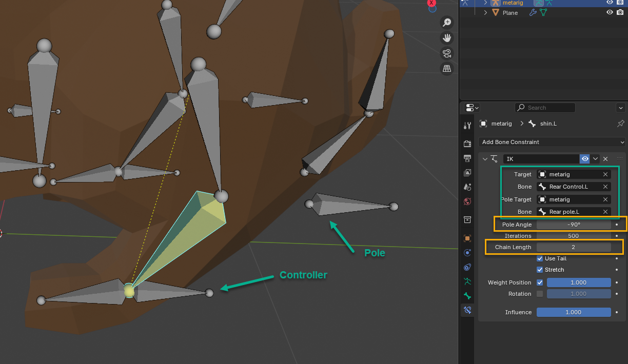Click the pan view hand icon
This screenshot has width=628, height=364.
pos(447,38)
